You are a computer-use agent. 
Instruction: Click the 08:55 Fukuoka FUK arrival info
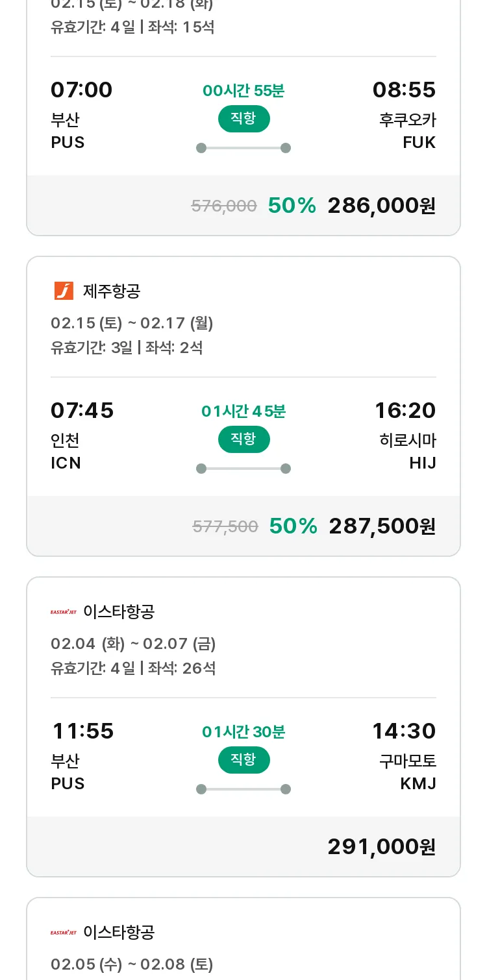tap(404, 116)
